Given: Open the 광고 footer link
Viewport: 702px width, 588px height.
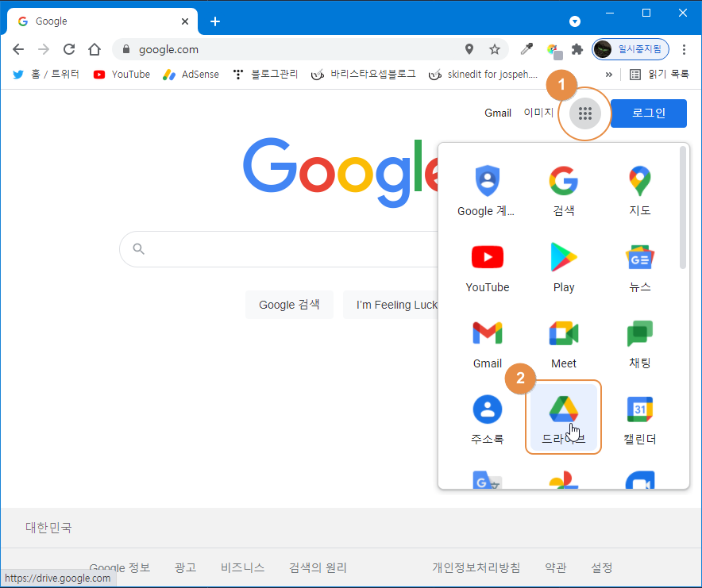Looking at the screenshot, I should tap(185, 567).
